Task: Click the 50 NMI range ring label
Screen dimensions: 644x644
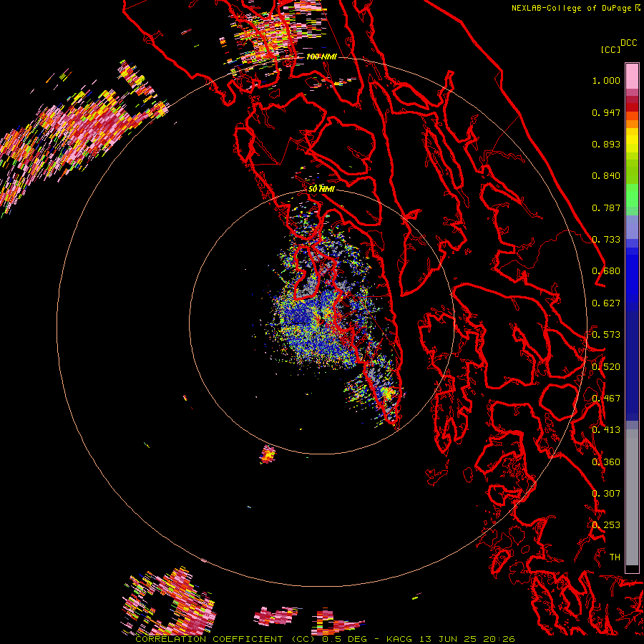Action: tap(321, 189)
